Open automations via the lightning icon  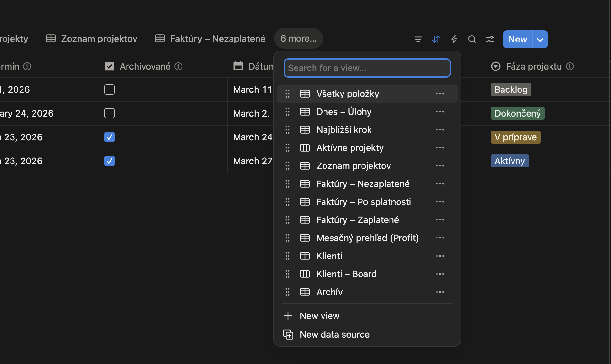tap(454, 39)
